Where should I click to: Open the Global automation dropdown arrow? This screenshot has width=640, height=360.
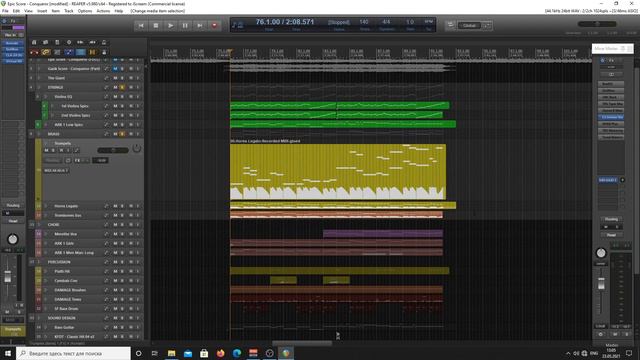pyautogui.click(x=487, y=25)
